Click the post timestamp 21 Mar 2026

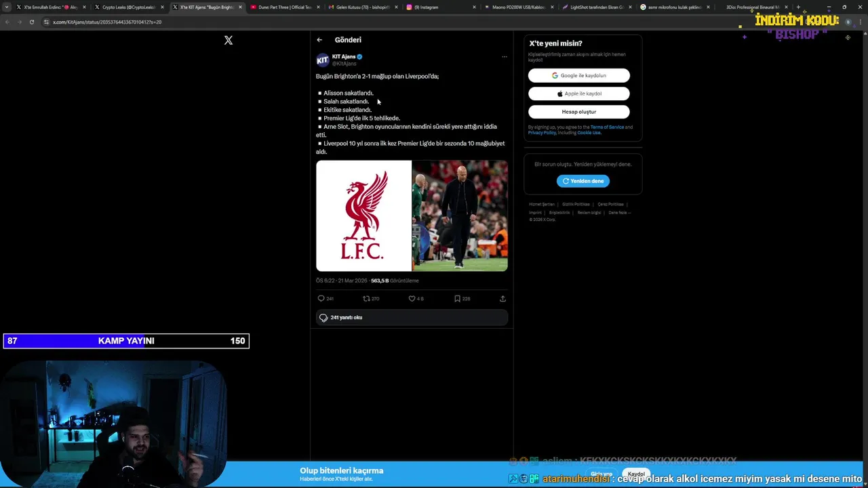[341, 281]
